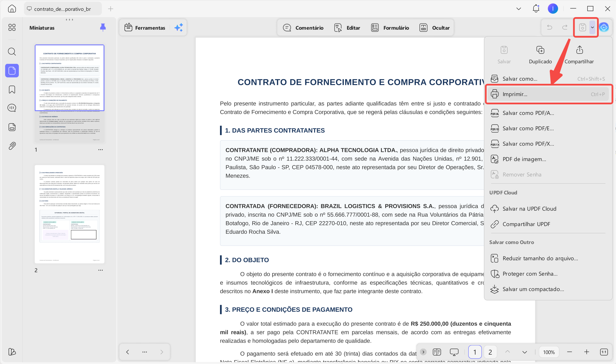The height and width of the screenshot is (364, 616).
Task: Click the save disk toolbar icon
Action: point(582,27)
